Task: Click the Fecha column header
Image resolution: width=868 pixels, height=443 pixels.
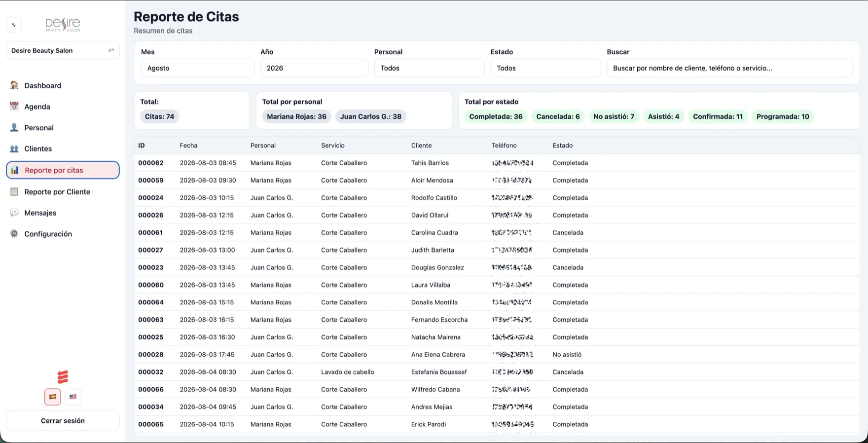Action: pos(188,146)
